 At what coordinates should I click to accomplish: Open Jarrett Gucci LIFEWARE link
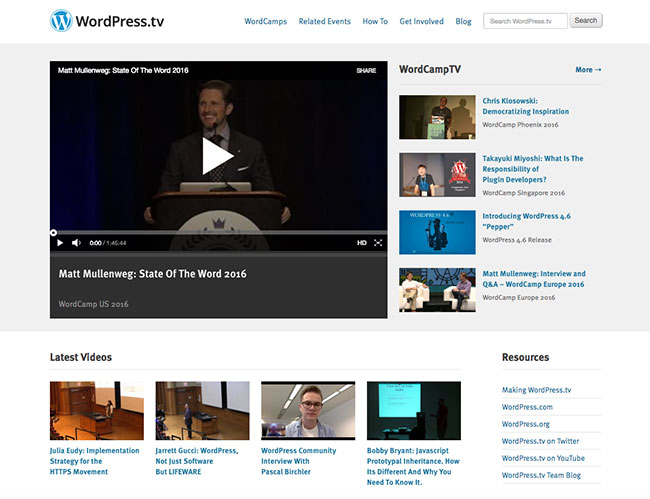[197, 461]
